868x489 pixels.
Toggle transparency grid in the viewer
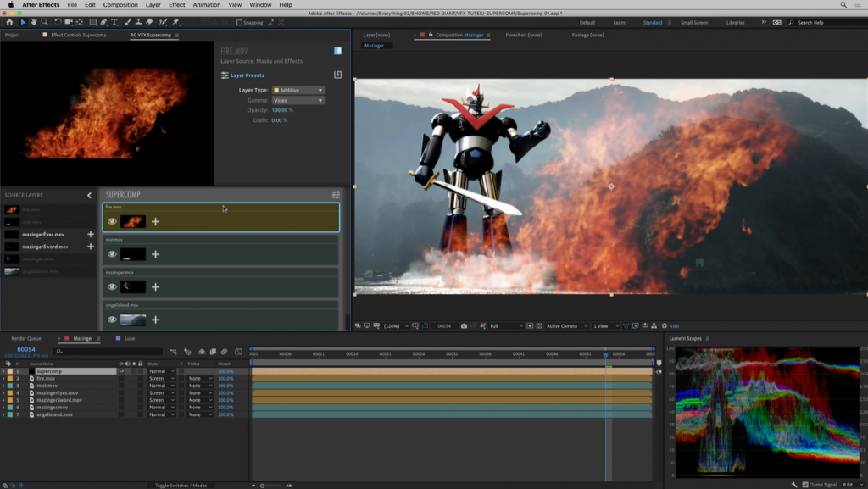click(539, 325)
